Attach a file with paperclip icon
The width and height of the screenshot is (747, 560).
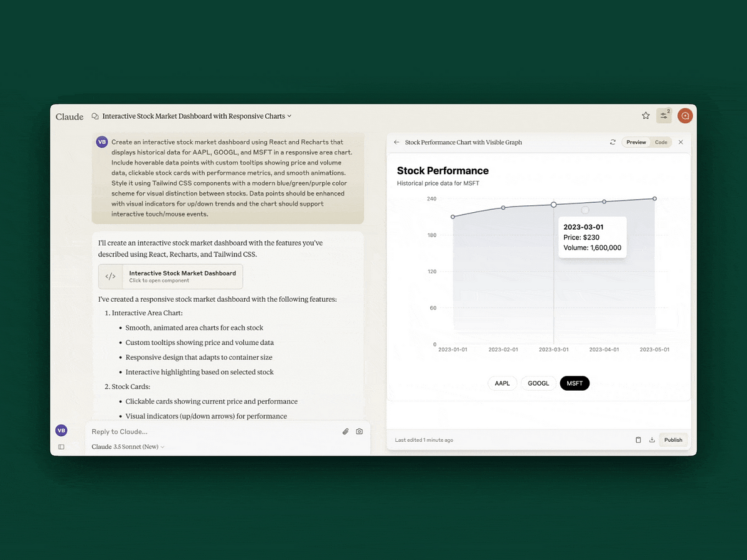345,431
